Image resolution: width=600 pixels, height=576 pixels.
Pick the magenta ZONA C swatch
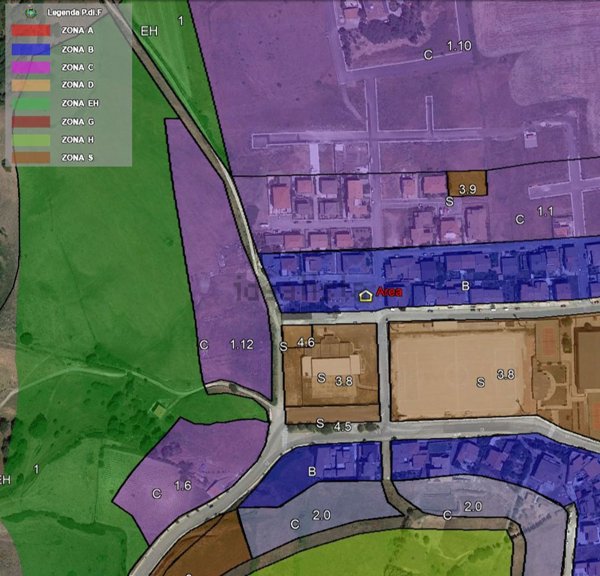coord(31,67)
